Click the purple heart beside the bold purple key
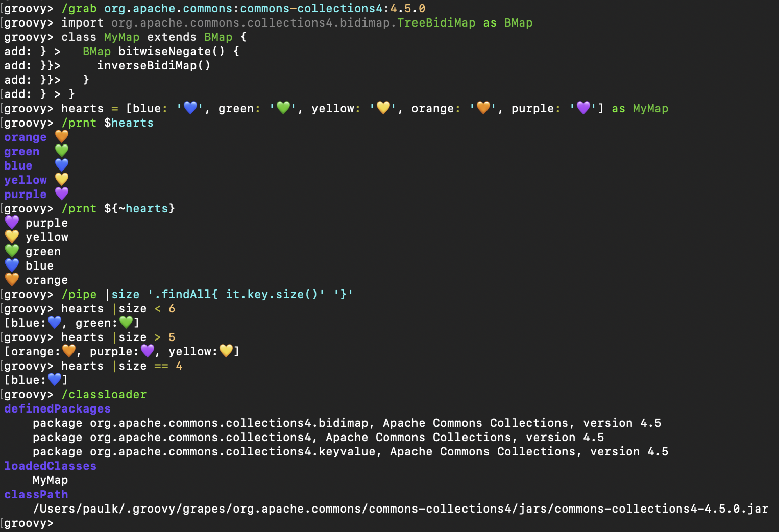 tap(62, 194)
